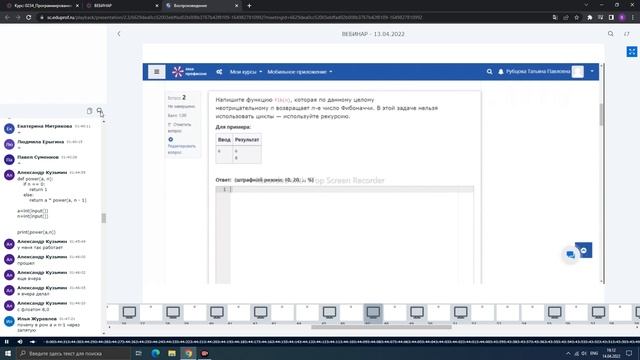Go back in browser history
The width and height of the screenshot is (640, 360).
click(7, 18)
